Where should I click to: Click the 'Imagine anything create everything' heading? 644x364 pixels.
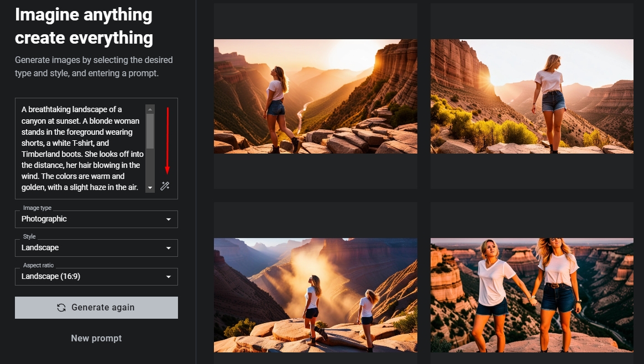[84, 26]
